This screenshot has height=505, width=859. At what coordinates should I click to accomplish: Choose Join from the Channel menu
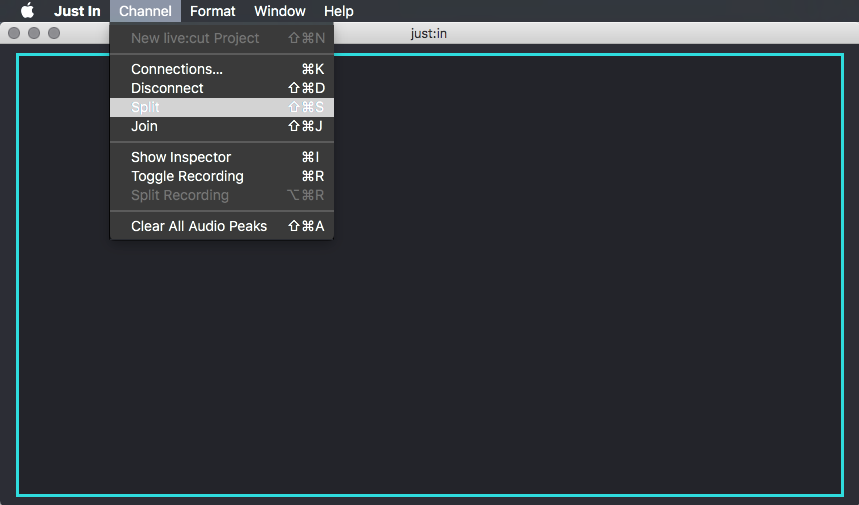(222, 127)
